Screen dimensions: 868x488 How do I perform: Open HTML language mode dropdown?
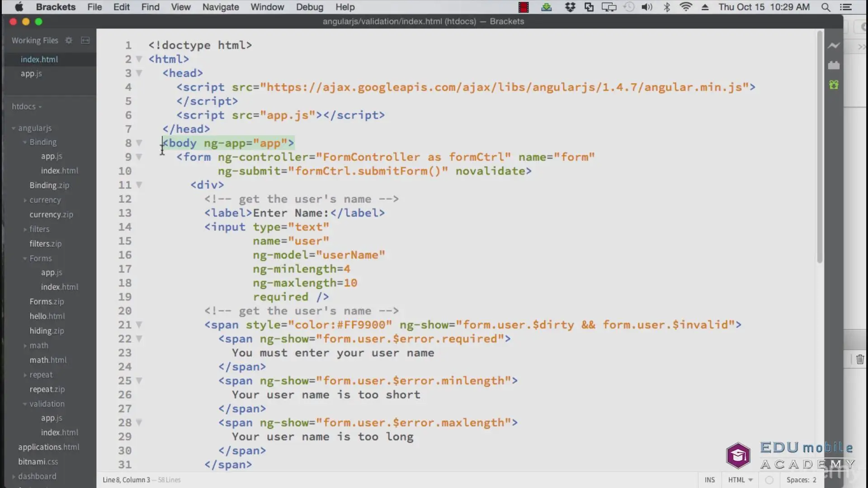(x=740, y=480)
